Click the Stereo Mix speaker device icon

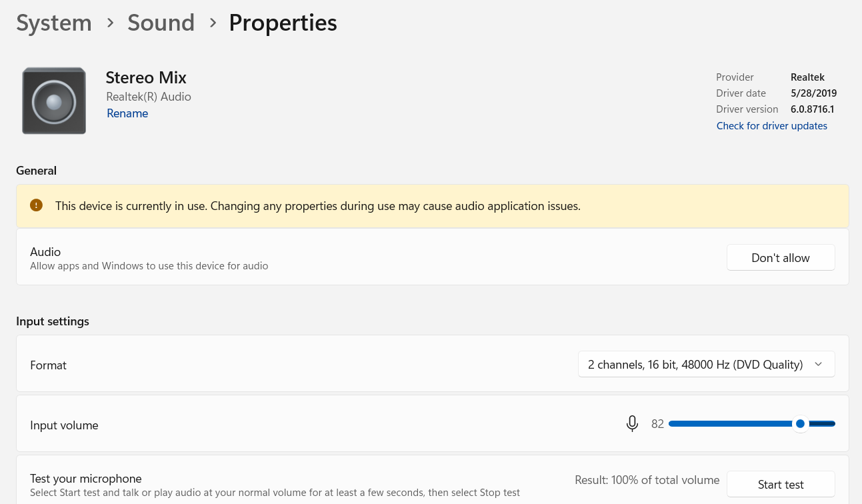click(54, 101)
